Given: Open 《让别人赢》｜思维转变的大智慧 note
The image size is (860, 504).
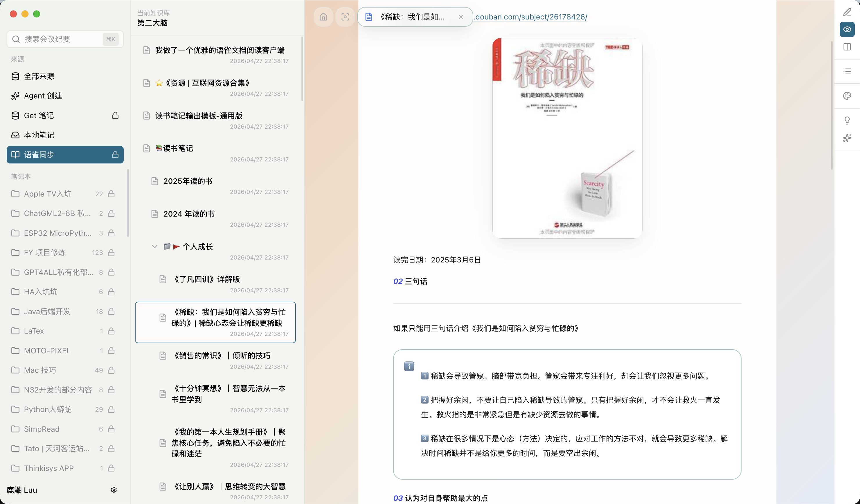Looking at the screenshot, I should [x=215, y=491].
